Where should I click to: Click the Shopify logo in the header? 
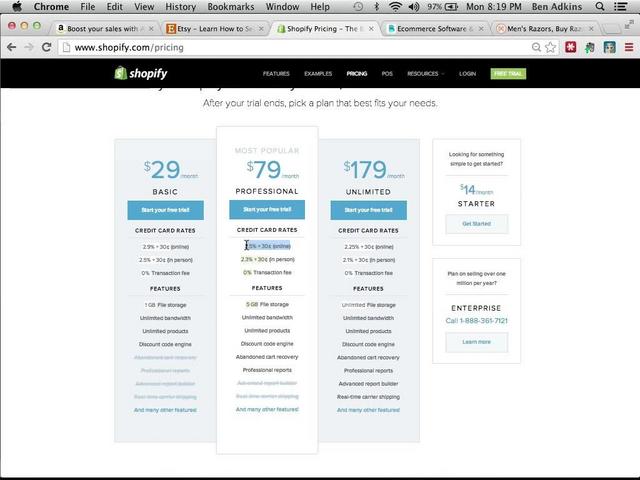[141, 73]
